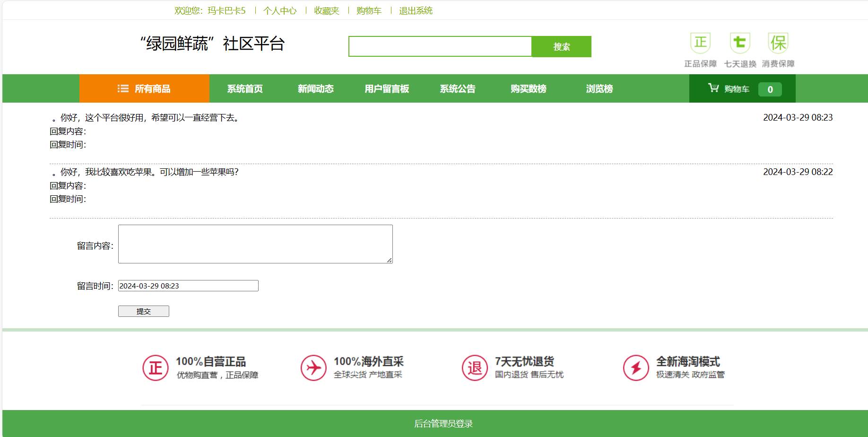Click the shopping cart icon in navbar
Image resolution: width=868 pixels, height=437 pixels.
point(713,88)
